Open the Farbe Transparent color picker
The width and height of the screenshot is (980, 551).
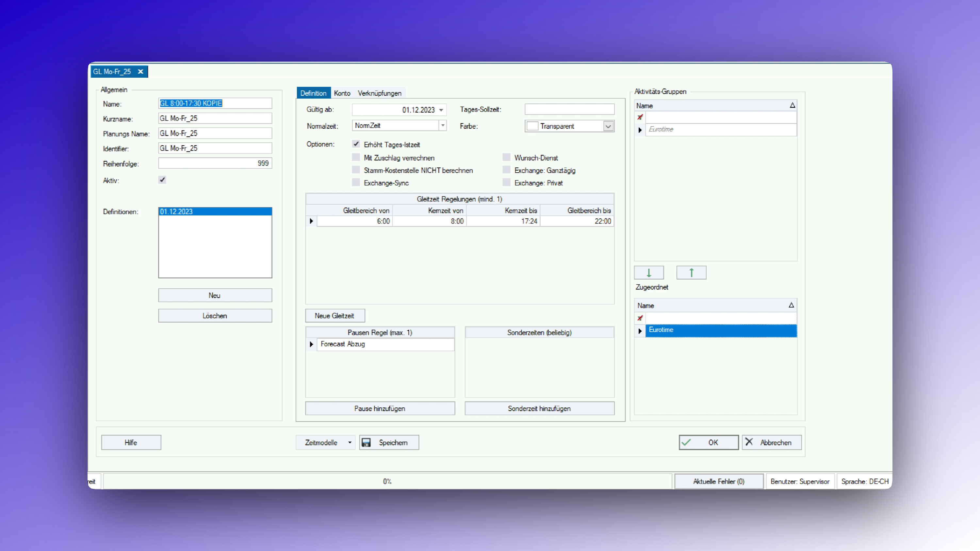(x=608, y=126)
